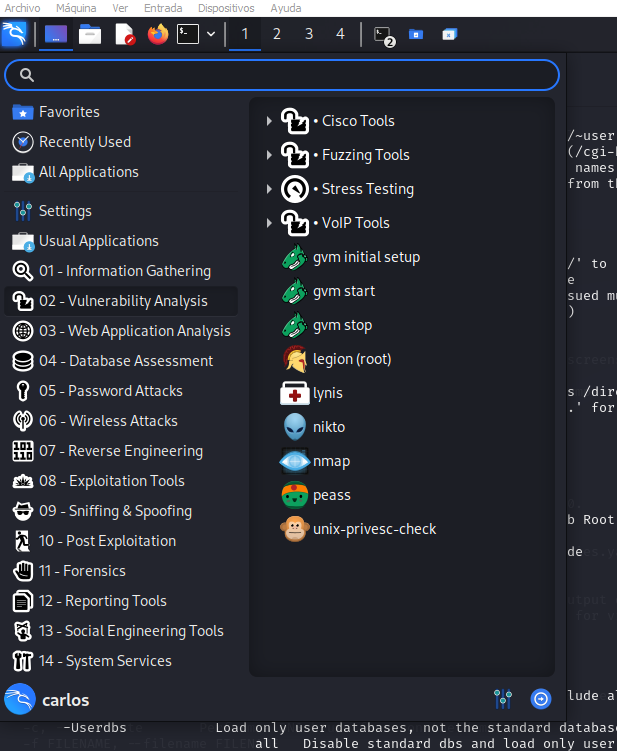Launch legion (root) application

click(351, 359)
